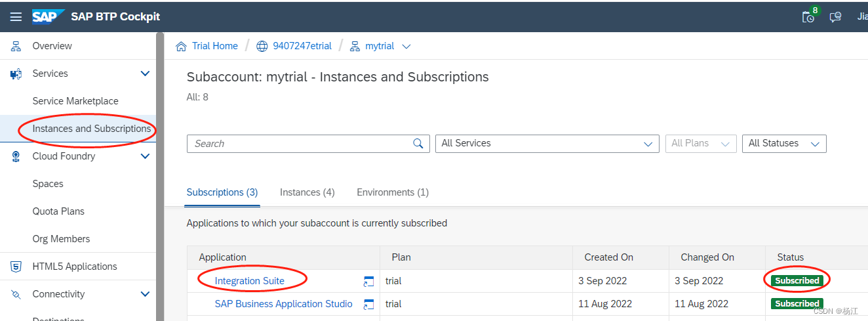
Task: Click the search magnifier icon
Action: 418,144
